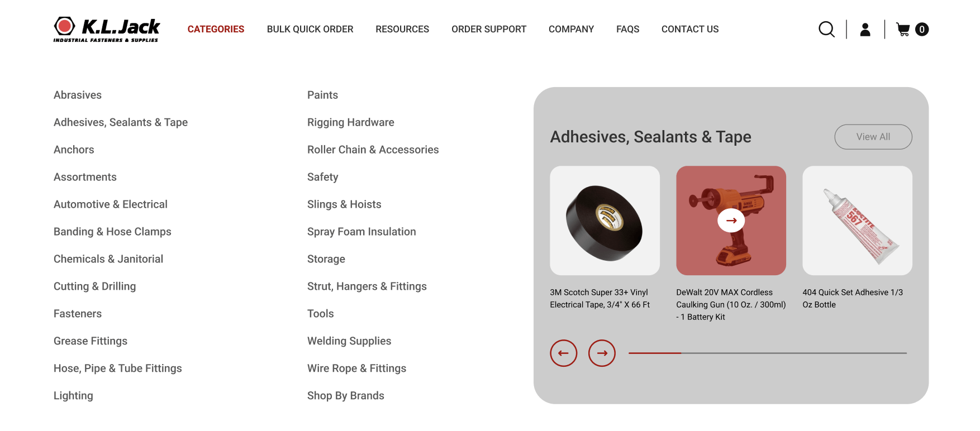Click the K.L. Jack logo

click(107, 29)
